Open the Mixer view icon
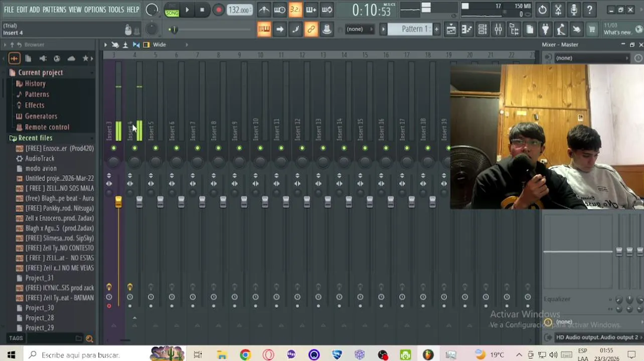Image resolution: width=644 pixels, height=361 pixels. pyautogui.click(x=498, y=29)
